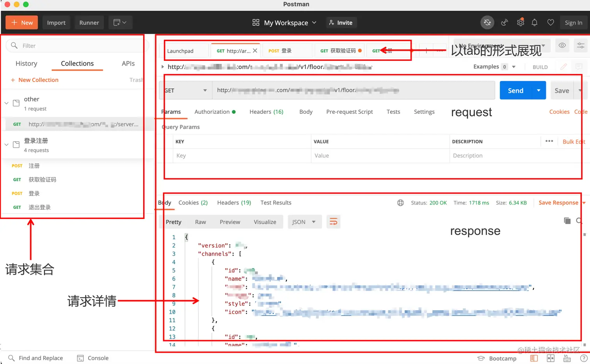The width and height of the screenshot is (590, 364).
Task: Open the GET method dropdown
Action: pyautogui.click(x=186, y=90)
